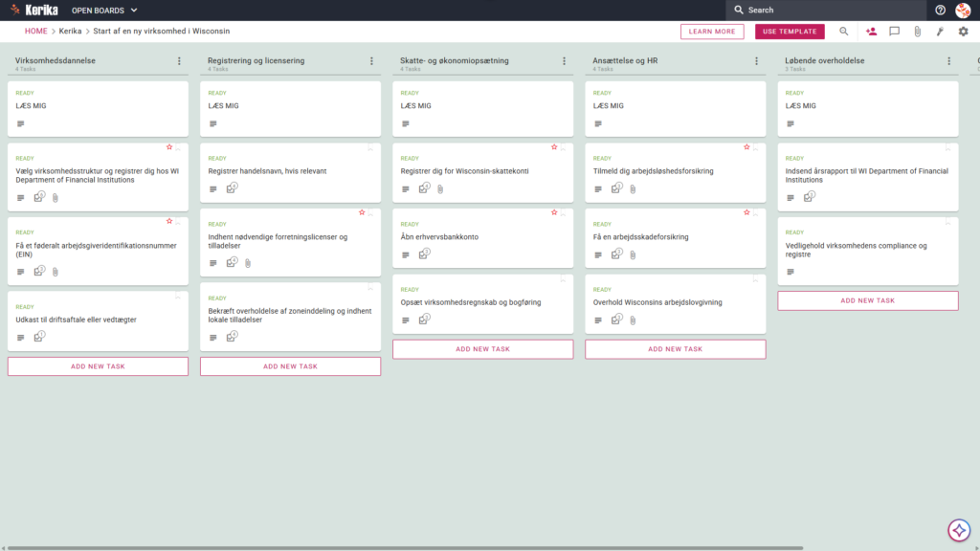Toggle star on Vælg virksomhedsstruktur card
980x551 pixels.
(x=169, y=147)
